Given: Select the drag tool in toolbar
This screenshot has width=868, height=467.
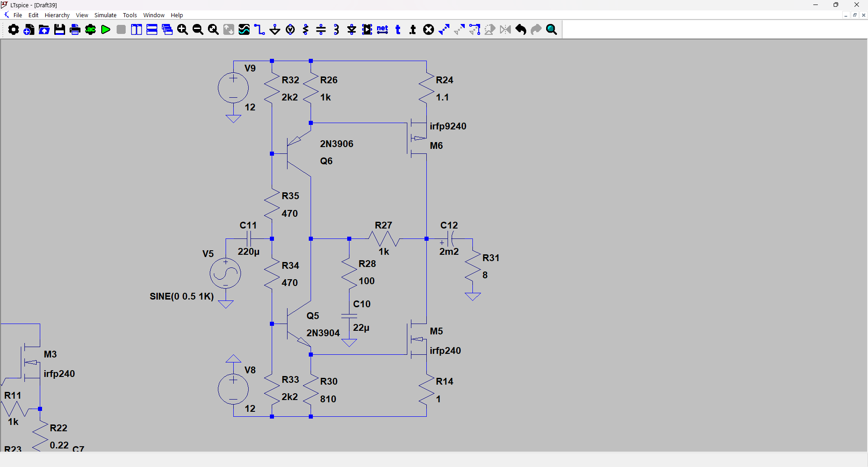Looking at the screenshot, I should pyautogui.click(x=475, y=30).
